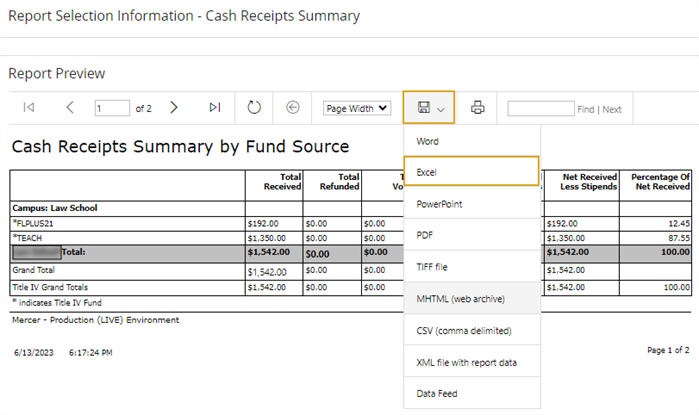
Task: Advance to next report page
Action: coord(174,108)
